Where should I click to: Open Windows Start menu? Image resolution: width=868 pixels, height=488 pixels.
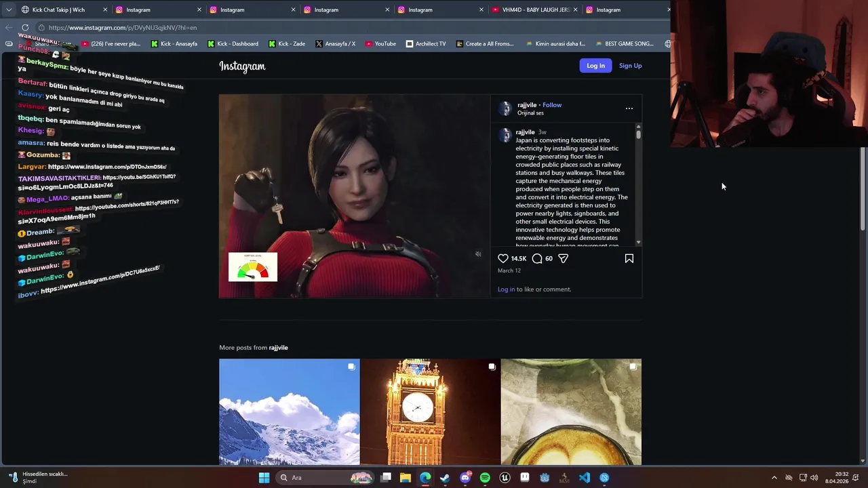point(264,478)
